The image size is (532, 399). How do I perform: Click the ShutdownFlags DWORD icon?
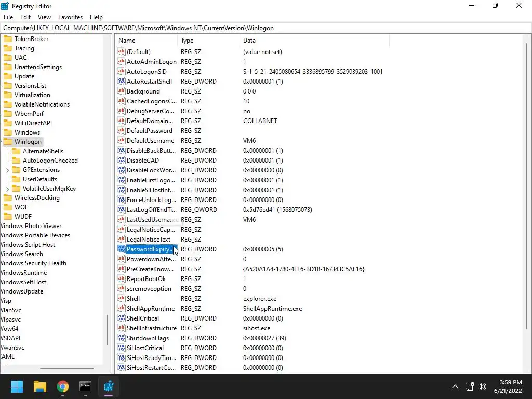[122, 338]
